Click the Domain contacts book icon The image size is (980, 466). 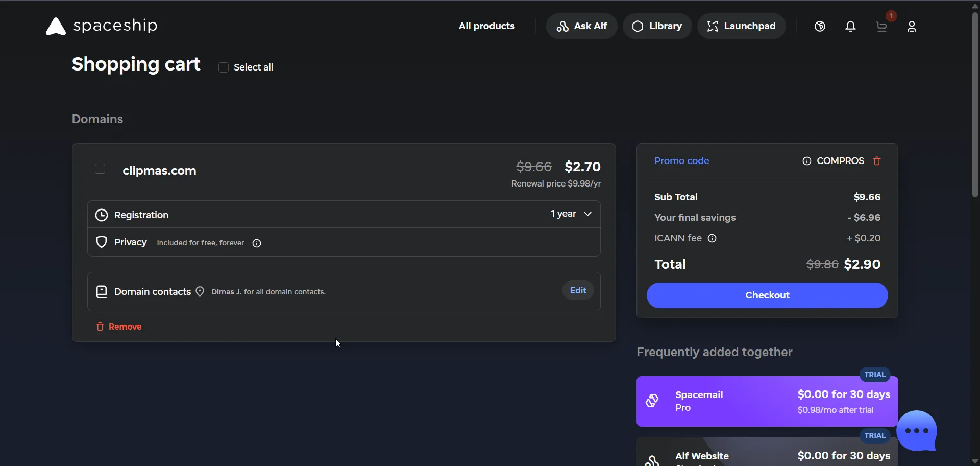[x=102, y=292]
